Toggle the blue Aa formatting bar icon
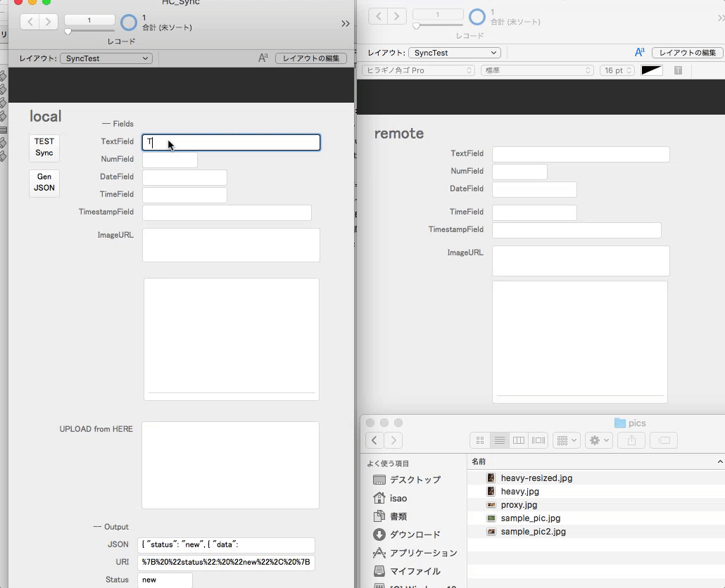The image size is (725, 588). (x=639, y=52)
